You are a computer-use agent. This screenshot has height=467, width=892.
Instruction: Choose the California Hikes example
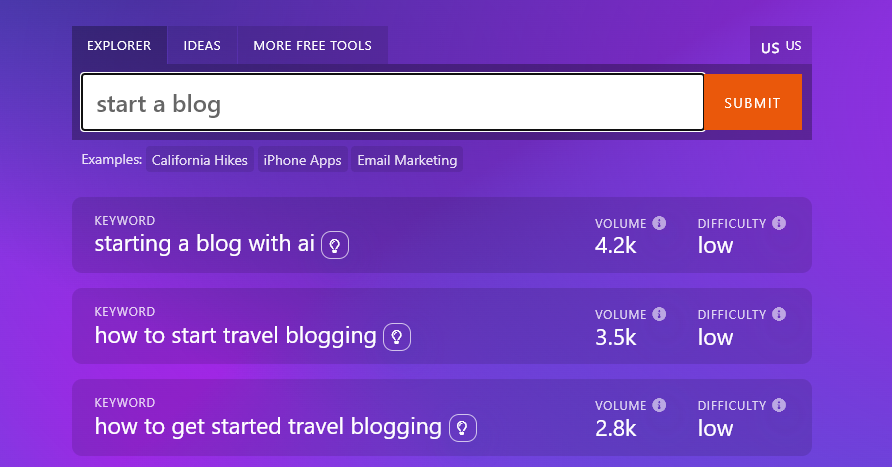[x=200, y=160]
